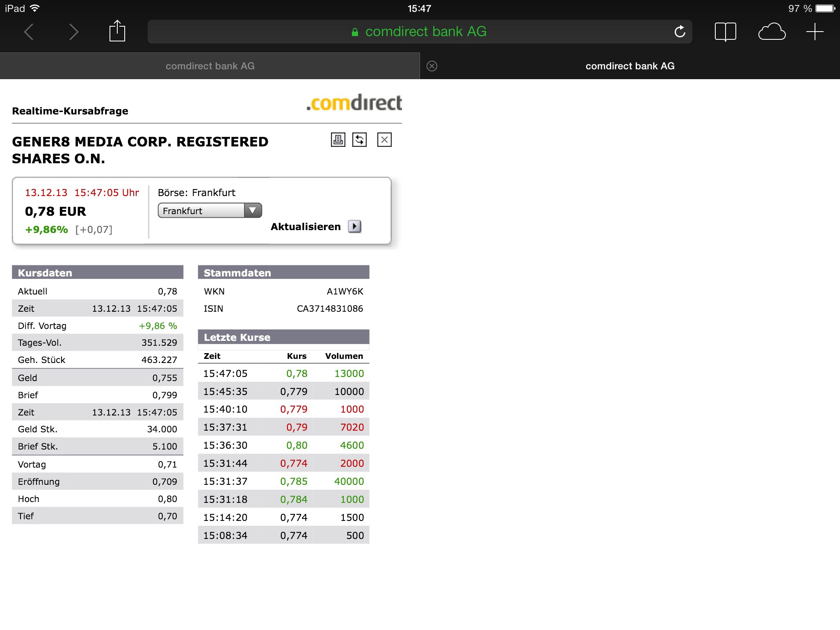
Task: Click the swap arrows icon beside title
Action: (359, 140)
